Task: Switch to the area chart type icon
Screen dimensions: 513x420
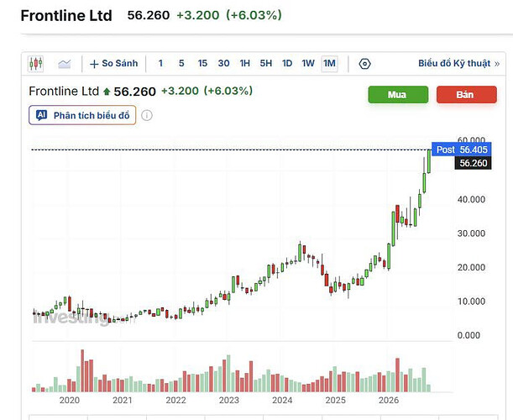Action: coord(65,64)
